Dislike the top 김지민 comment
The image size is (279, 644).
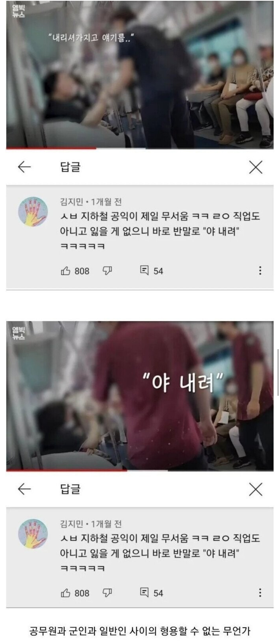coord(107,271)
